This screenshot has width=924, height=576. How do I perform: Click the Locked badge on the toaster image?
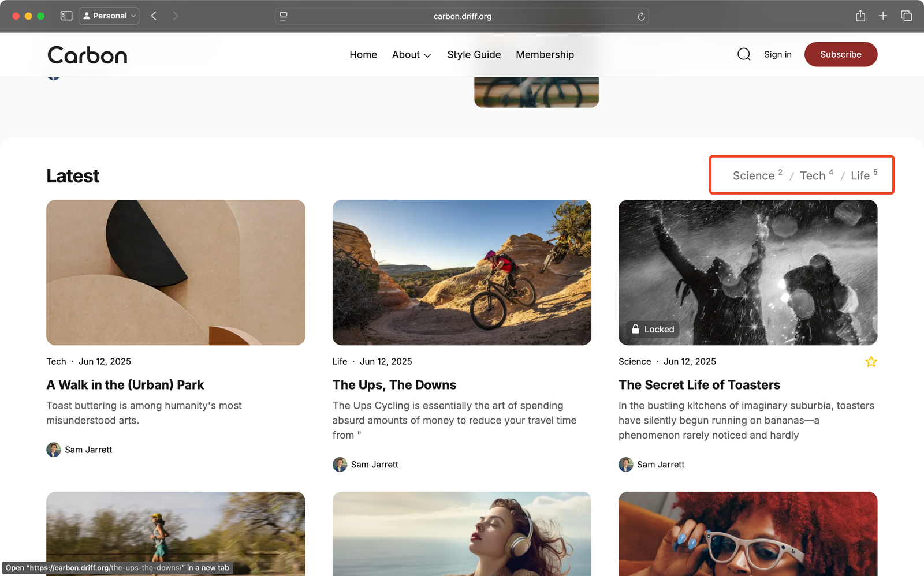653,329
